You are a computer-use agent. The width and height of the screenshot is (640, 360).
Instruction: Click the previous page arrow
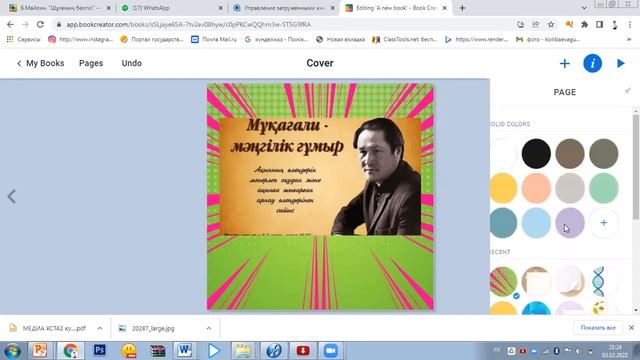click(x=11, y=196)
